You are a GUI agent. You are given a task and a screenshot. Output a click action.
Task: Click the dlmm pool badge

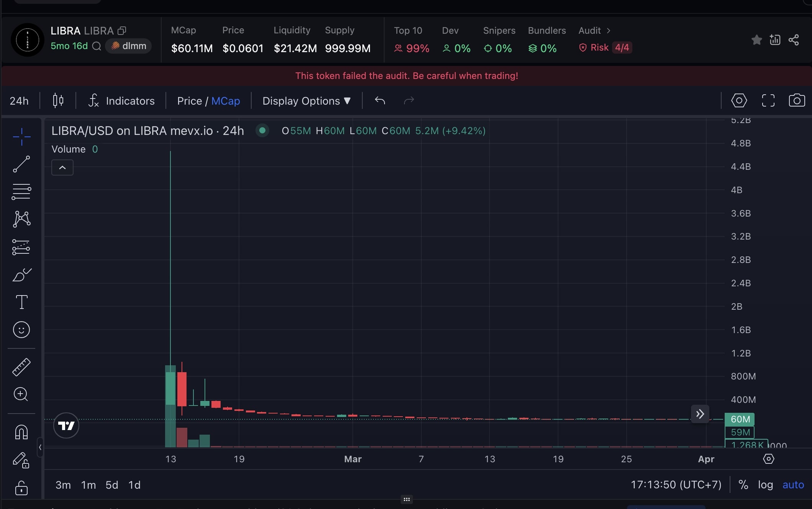click(128, 46)
